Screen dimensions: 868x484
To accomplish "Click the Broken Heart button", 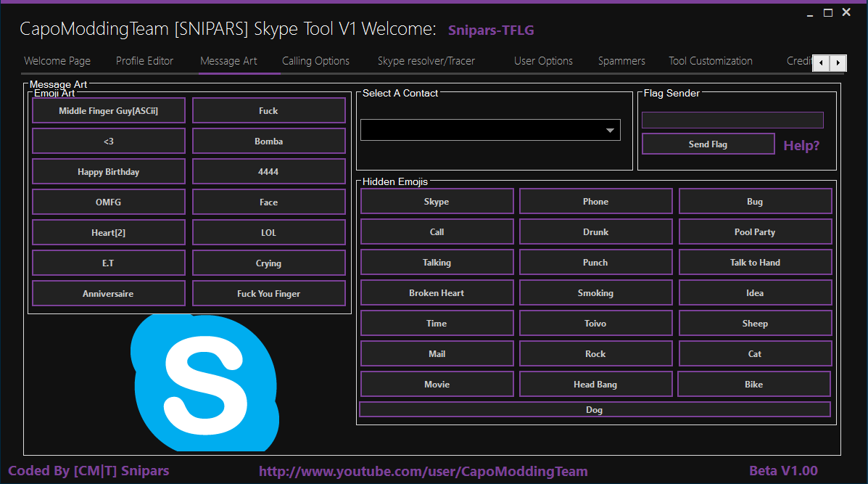I will (437, 293).
